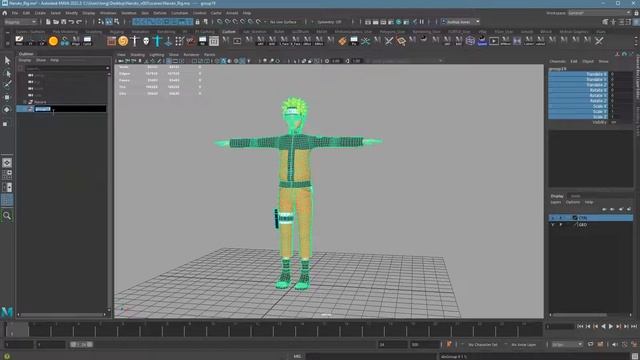Open the No Anim Layer dropdown
The height and width of the screenshot is (360, 640).
coord(524,344)
